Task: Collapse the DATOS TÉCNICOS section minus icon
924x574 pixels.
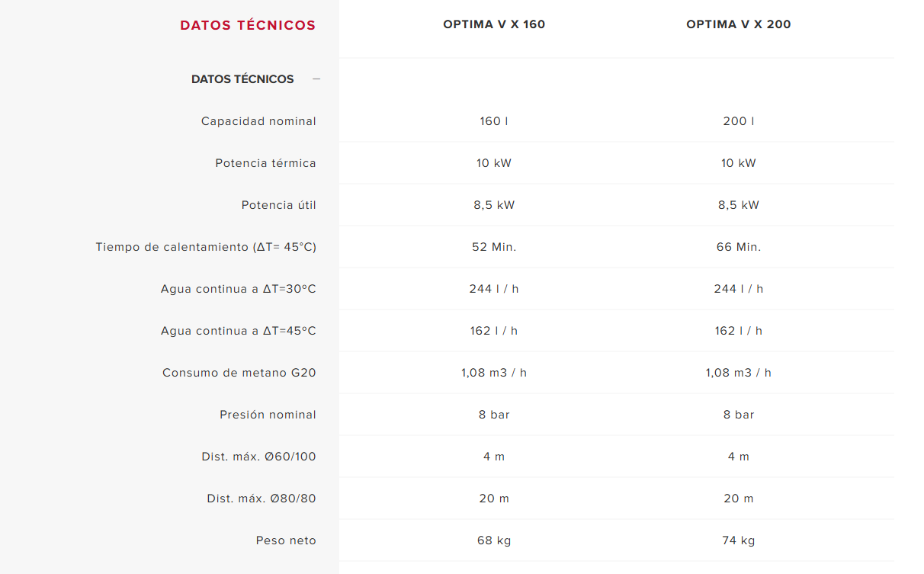Action: click(316, 79)
